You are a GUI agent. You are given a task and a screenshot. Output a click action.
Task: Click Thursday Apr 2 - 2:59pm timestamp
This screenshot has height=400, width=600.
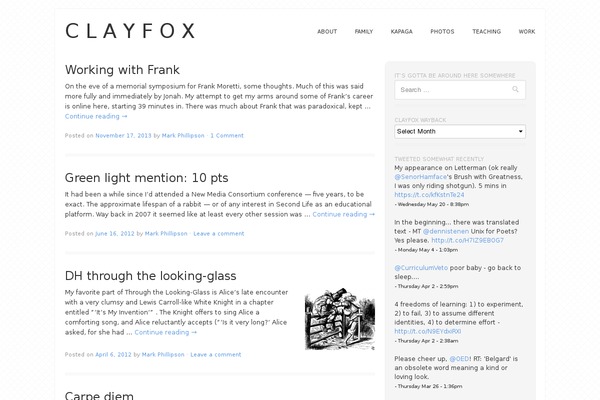coord(428,286)
